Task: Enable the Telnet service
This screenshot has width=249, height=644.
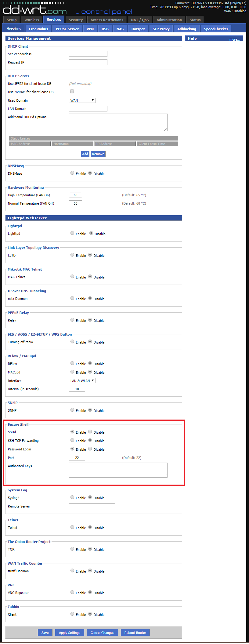Action: click(x=72, y=527)
